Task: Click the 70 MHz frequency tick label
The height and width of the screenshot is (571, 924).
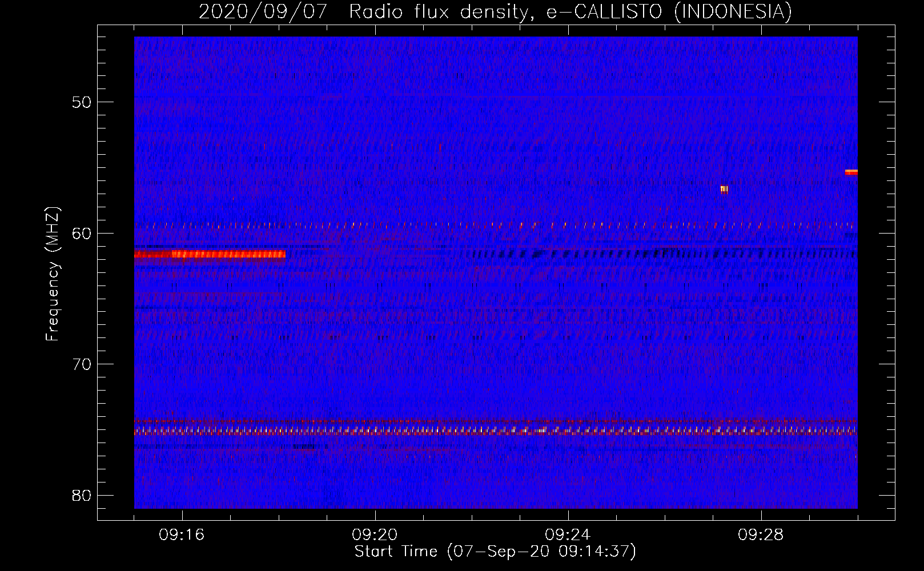Action: [82, 364]
